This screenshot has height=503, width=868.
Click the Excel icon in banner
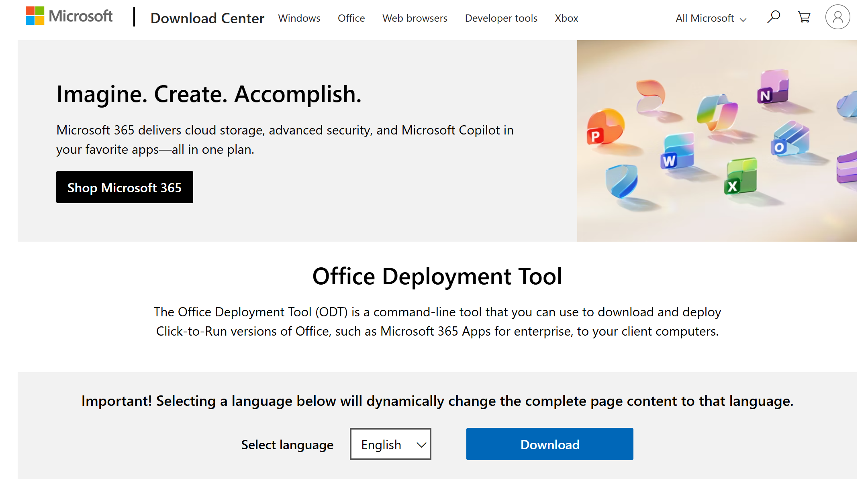pyautogui.click(x=741, y=177)
